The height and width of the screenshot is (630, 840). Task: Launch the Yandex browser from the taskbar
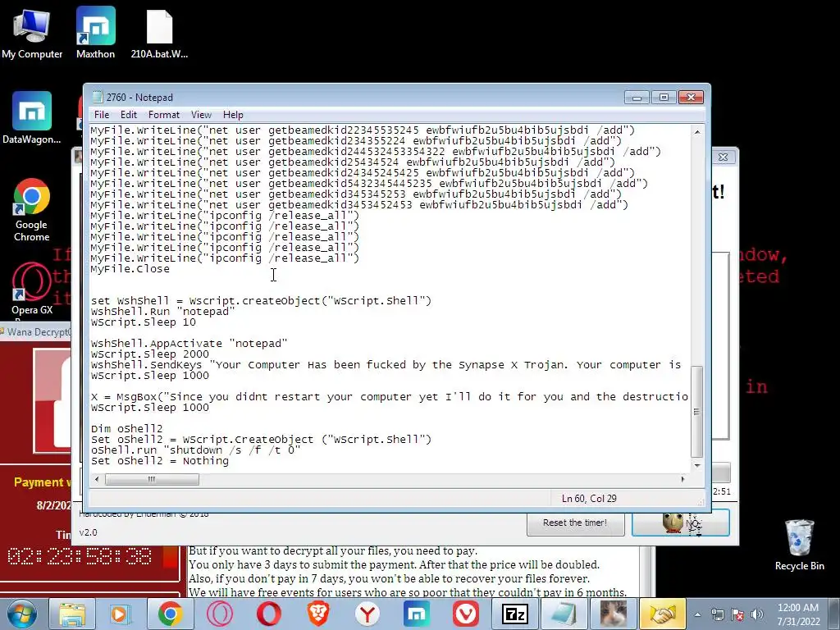pos(367,614)
